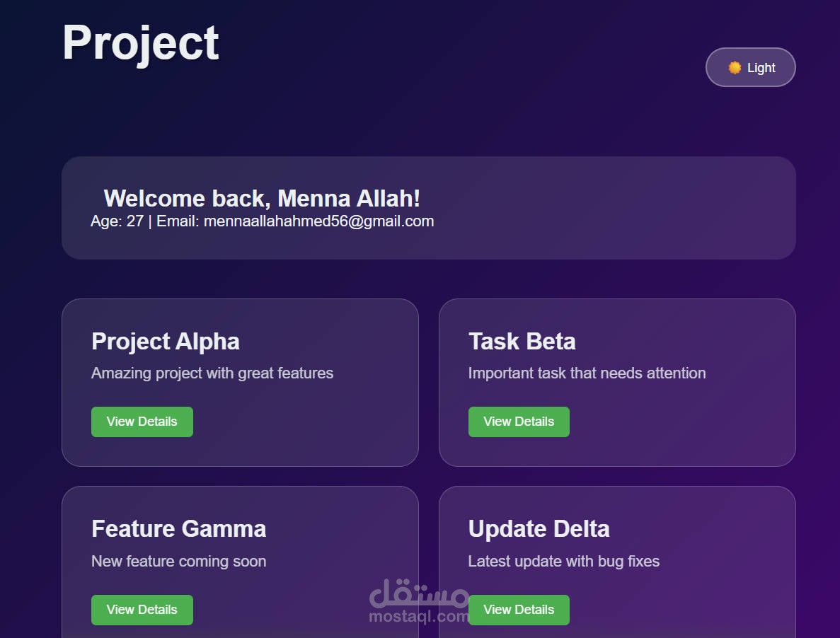The height and width of the screenshot is (638, 840).
Task: Toggle Light theme mode
Action: coord(751,67)
